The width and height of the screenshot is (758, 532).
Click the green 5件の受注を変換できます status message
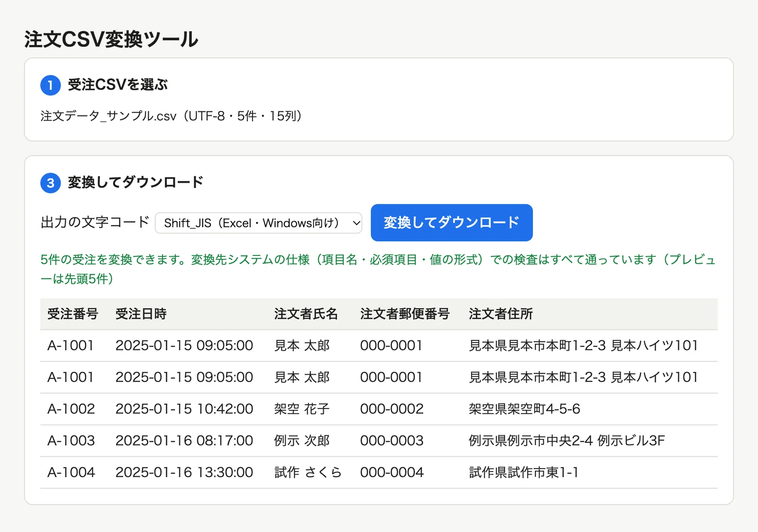tap(378, 269)
